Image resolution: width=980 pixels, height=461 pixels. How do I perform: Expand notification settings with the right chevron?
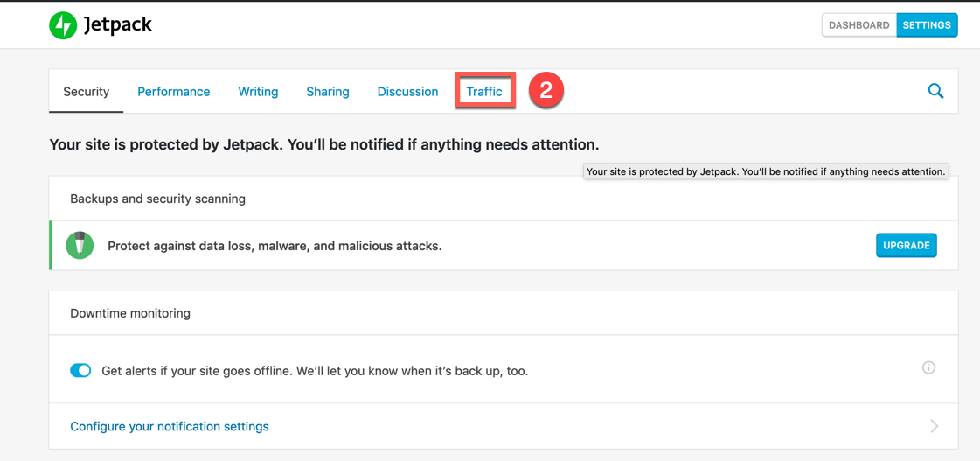point(934,426)
